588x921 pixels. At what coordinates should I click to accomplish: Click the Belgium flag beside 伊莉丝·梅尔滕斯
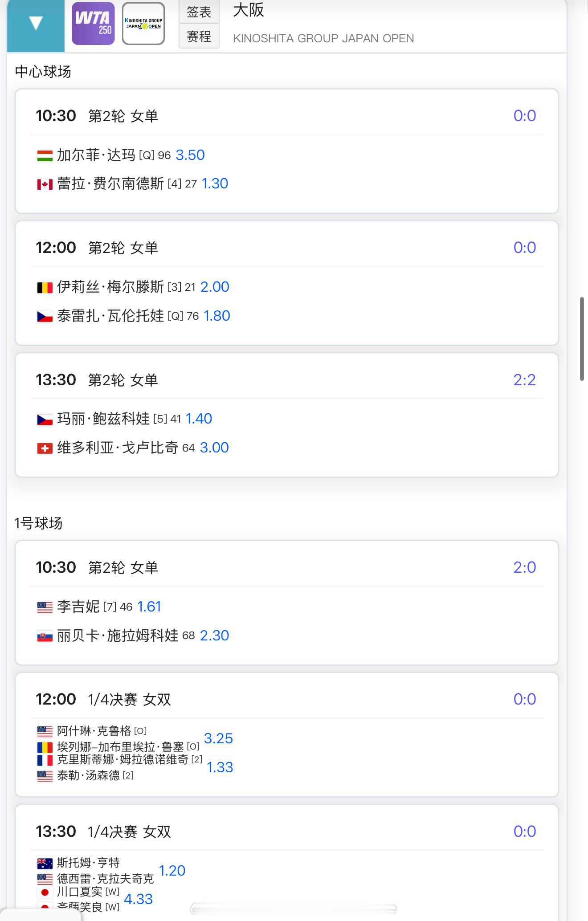[45, 287]
